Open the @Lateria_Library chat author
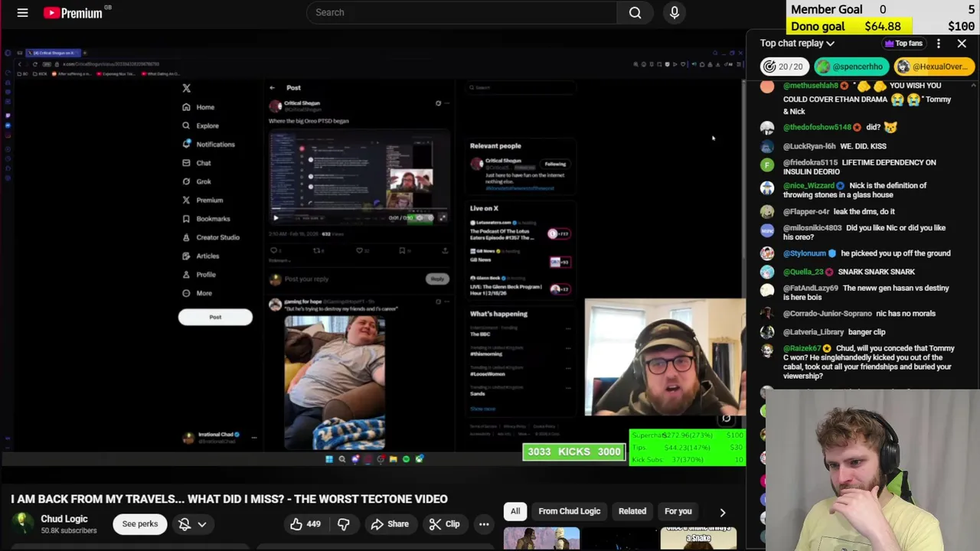 [813, 332]
